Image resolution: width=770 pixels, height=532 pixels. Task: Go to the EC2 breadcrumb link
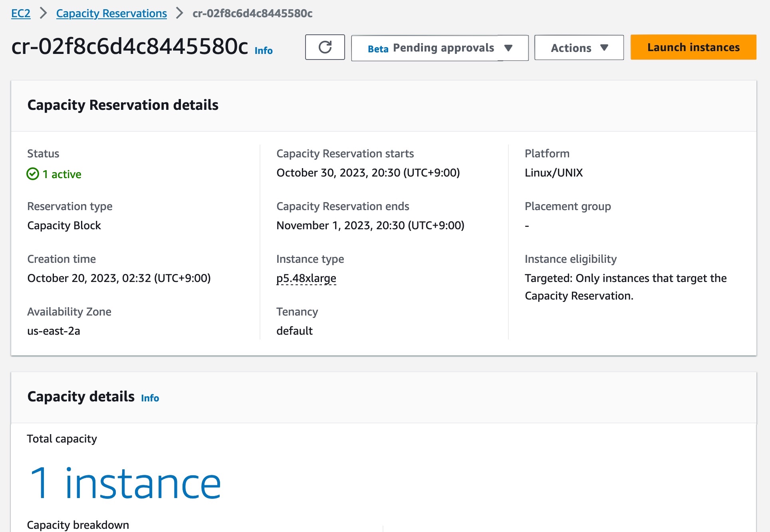[x=21, y=13]
